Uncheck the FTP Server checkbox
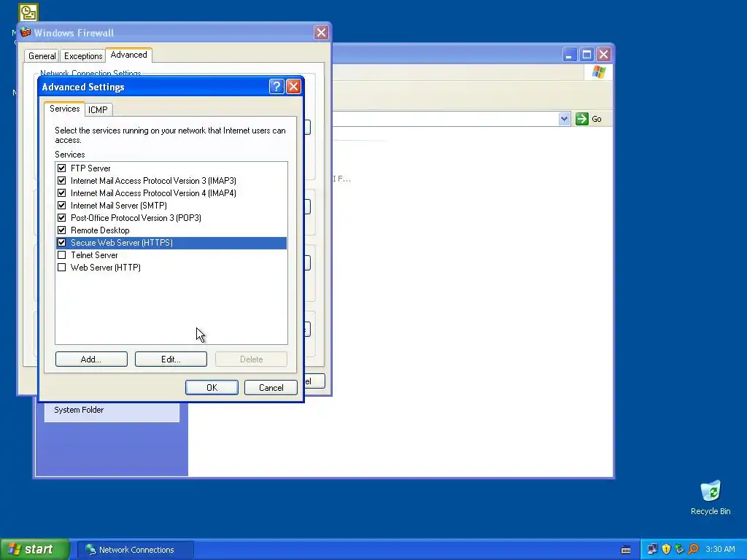Image resolution: width=747 pixels, height=560 pixels. click(61, 168)
